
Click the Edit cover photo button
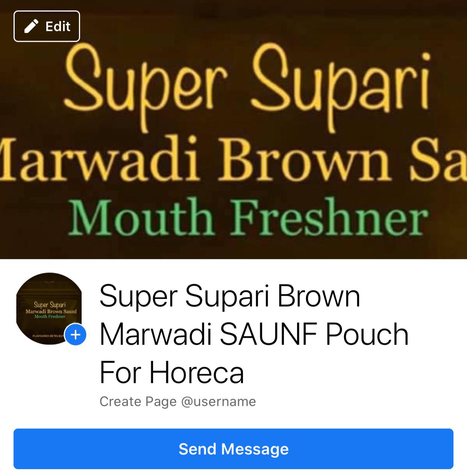[47, 26]
